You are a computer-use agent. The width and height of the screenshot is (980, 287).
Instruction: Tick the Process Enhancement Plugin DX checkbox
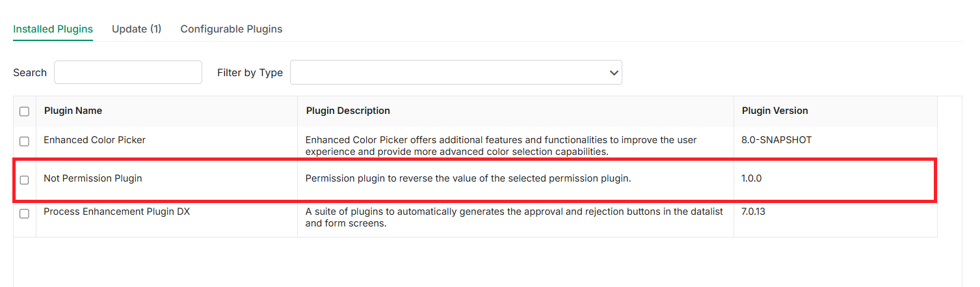click(x=24, y=213)
